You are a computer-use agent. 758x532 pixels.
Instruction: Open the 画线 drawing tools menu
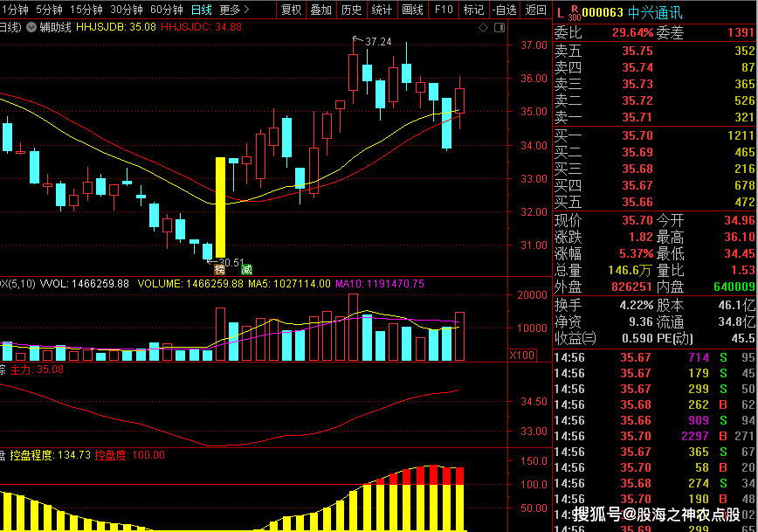(412, 10)
